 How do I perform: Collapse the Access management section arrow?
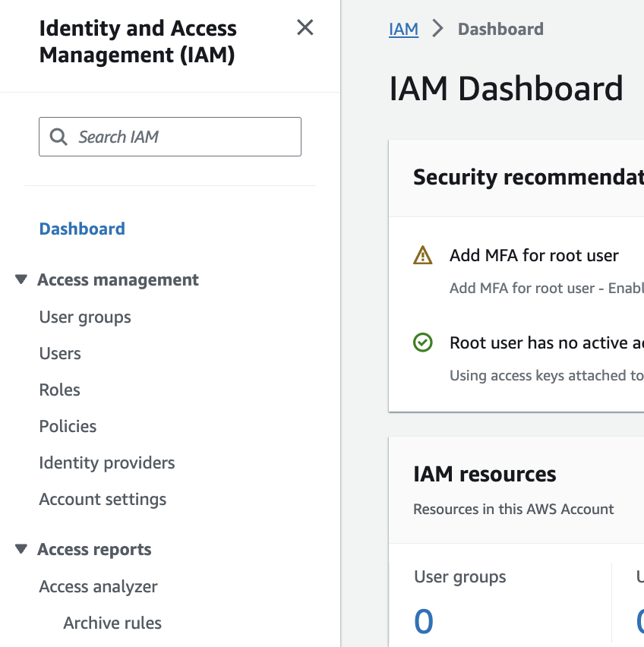21,279
